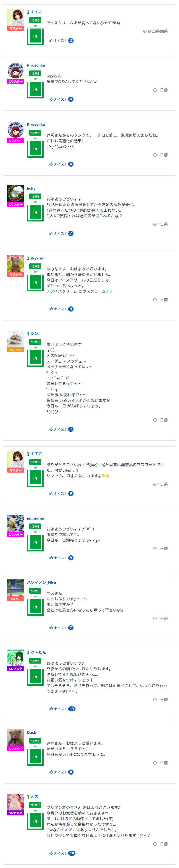Hit the thumbs-up icon on junmama's post
Image resolution: width=179 pixels, height=868 pixels.
pos(51,558)
